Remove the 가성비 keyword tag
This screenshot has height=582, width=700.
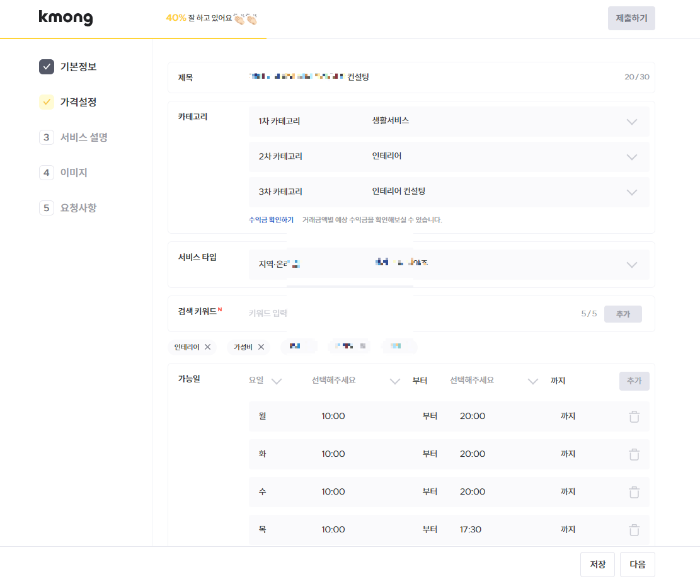261,347
